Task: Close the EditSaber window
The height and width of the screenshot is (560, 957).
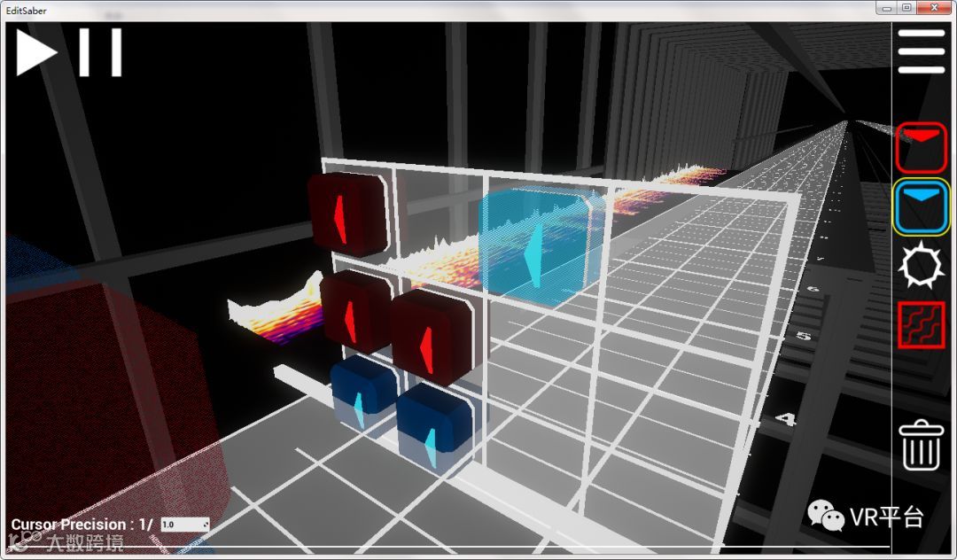Action: 935,8
